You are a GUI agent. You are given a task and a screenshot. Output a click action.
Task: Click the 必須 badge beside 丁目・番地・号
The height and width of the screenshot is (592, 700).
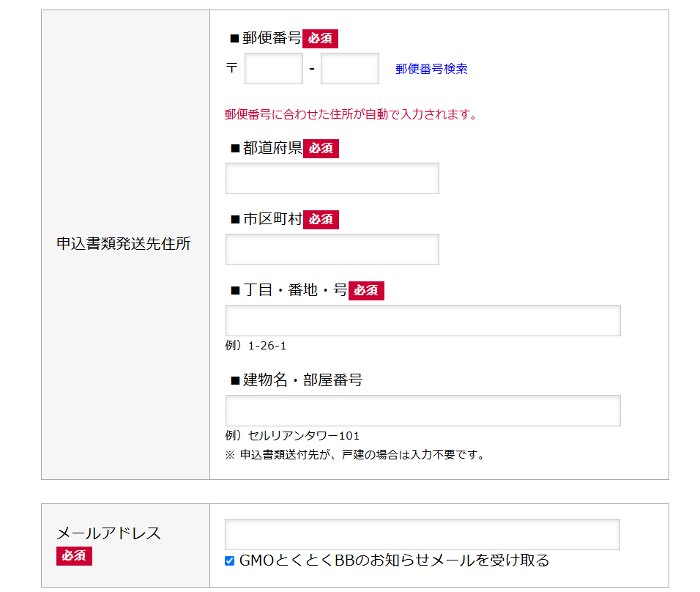tap(366, 291)
